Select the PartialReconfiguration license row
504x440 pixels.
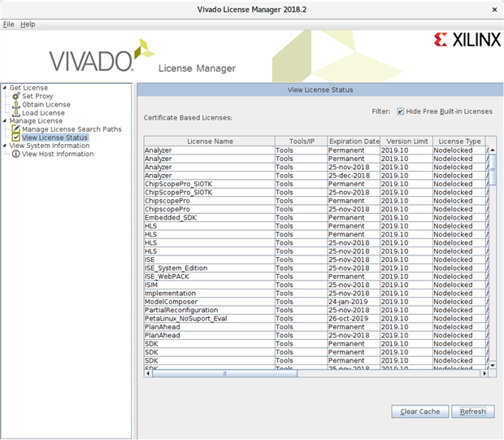[316, 310]
